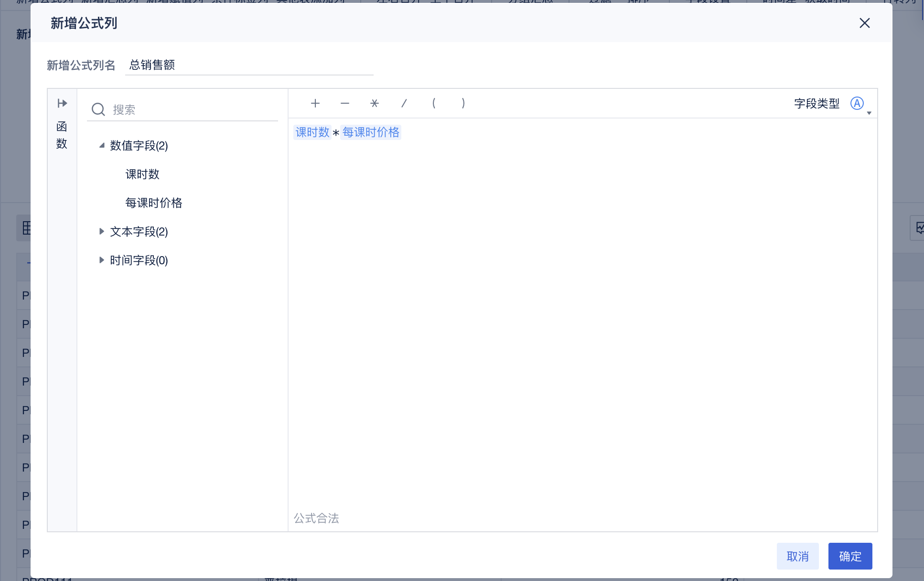
Task: Insert the multiply operator into formula
Action: (x=375, y=103)
